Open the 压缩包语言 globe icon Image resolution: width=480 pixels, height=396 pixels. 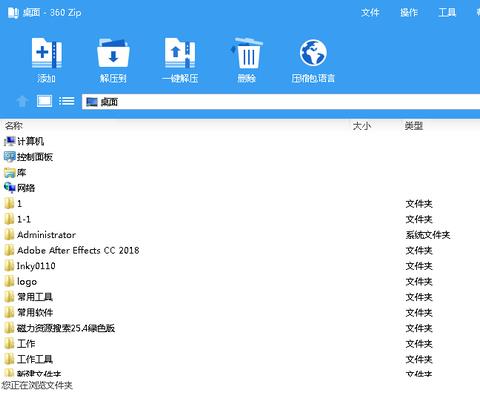pos(313,53)
